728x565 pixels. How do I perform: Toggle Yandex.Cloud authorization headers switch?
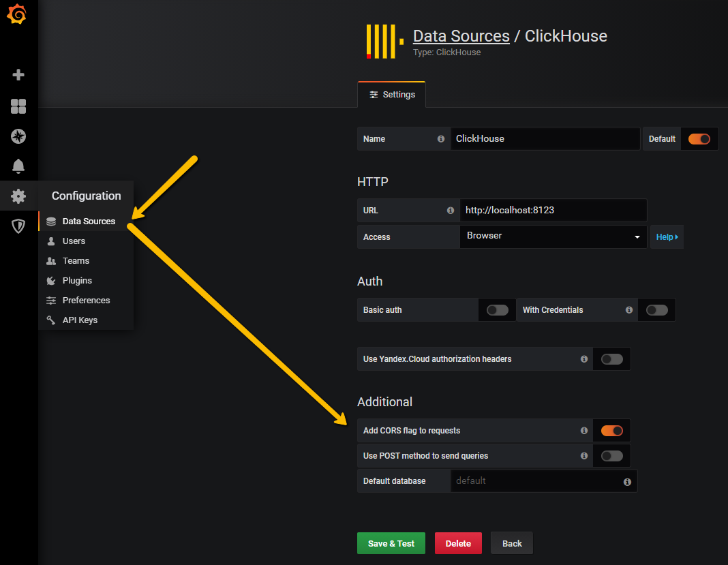pyautogui.click(x=612, y=359)
